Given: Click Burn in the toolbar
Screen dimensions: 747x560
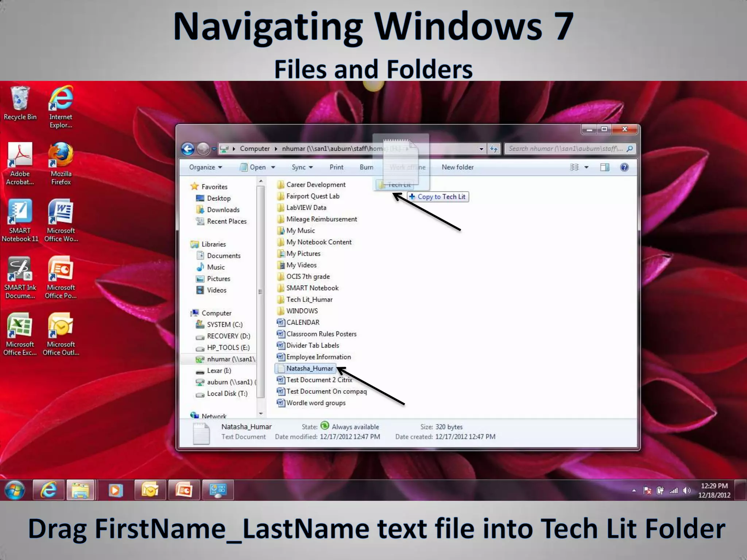Looking at the screenshot, I should coord(366,167).
